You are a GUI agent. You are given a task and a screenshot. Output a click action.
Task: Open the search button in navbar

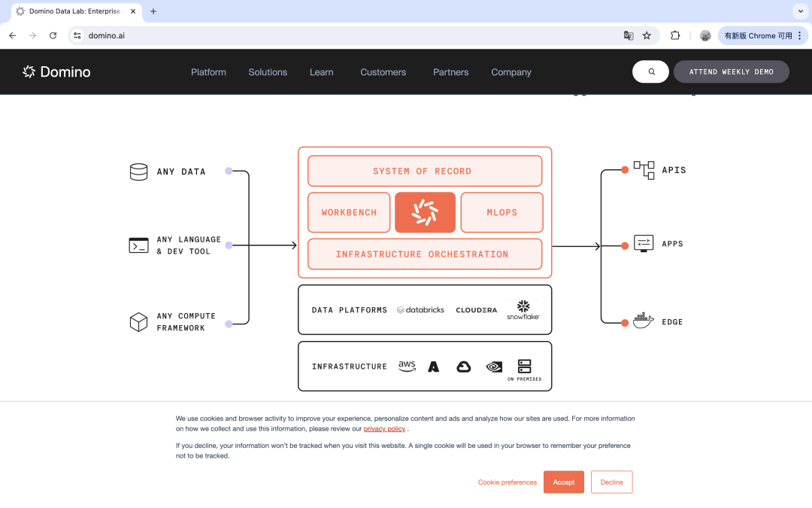(651, 71)
